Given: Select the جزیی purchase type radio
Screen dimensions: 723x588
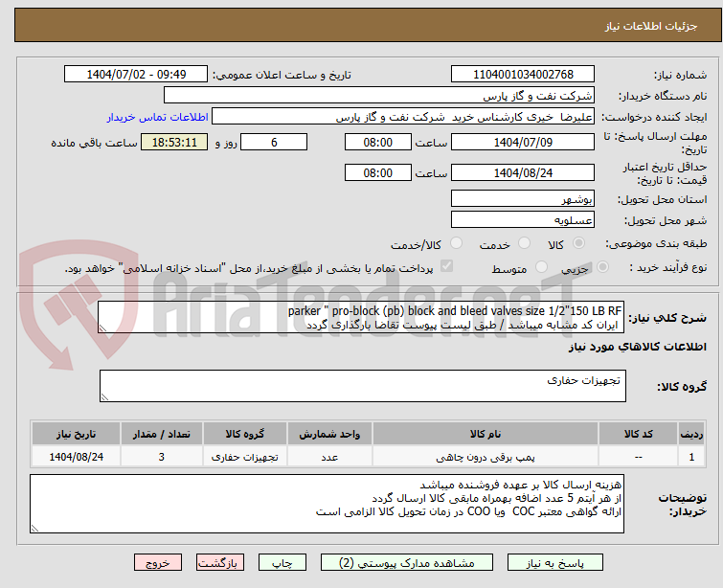Looking at the screenshot, I should tap(602, 267).
